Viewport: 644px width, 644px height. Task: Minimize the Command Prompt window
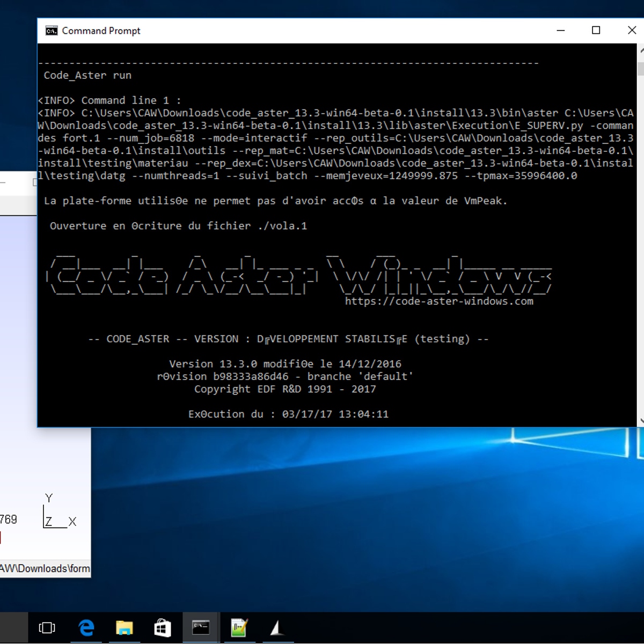(561, 31)
